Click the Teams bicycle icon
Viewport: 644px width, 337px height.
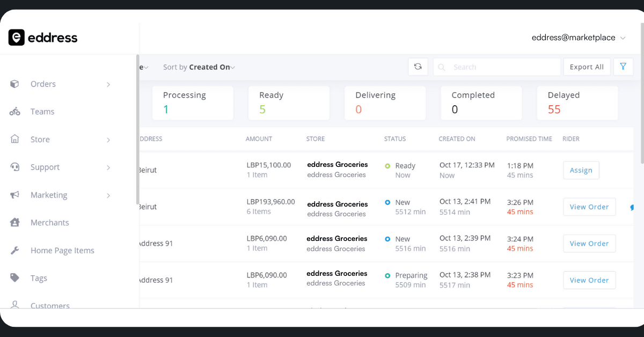(x=15, y=112)
